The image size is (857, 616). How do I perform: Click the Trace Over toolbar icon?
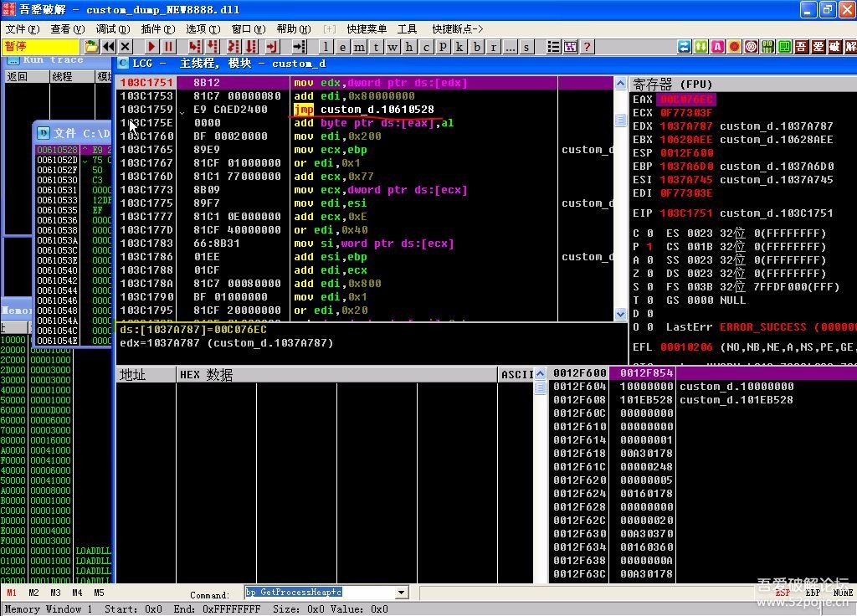tap(251, 47)
